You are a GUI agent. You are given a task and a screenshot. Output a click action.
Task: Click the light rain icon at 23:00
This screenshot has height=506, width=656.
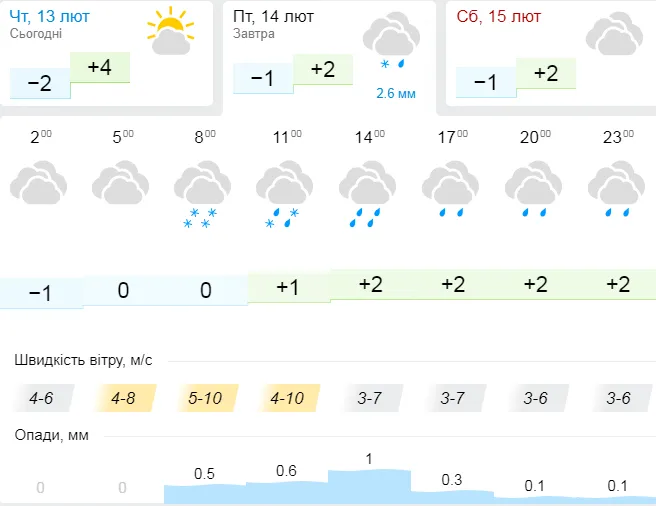click(x=616, y=189)
